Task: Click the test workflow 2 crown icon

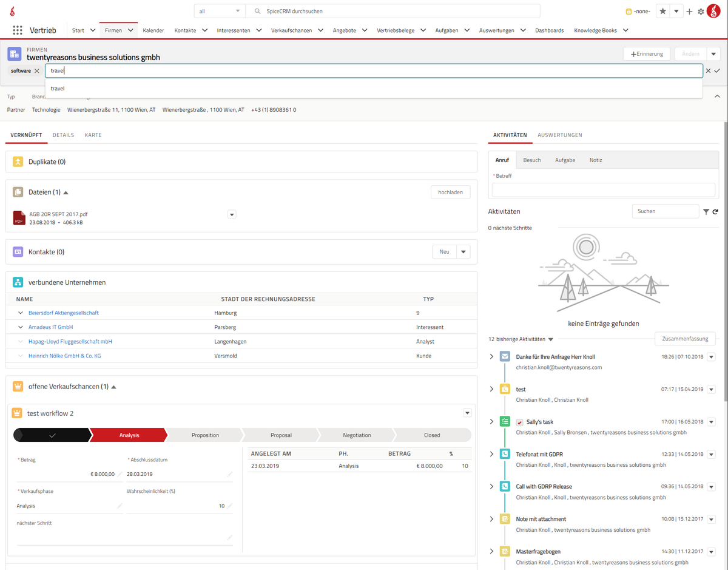Action: (17, 413)
